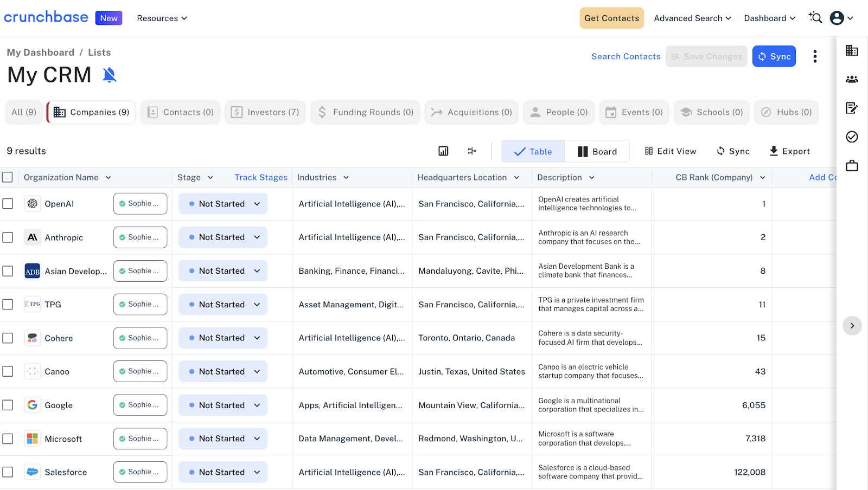Open the tasks checkmark icon in sidebar
This screenshot has width=868, height=490.
tap(852, 137)
